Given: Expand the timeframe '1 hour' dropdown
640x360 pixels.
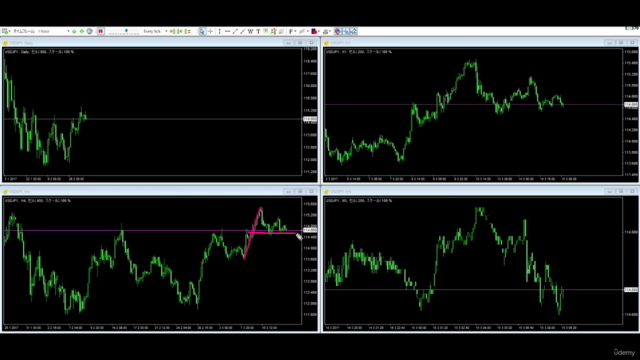Looking at the screenshot, I should [53, 31].
